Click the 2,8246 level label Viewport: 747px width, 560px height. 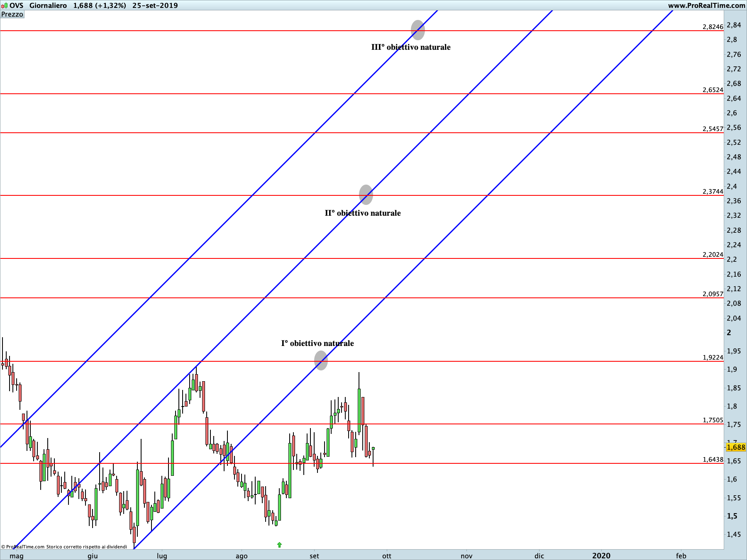[713, 27]
